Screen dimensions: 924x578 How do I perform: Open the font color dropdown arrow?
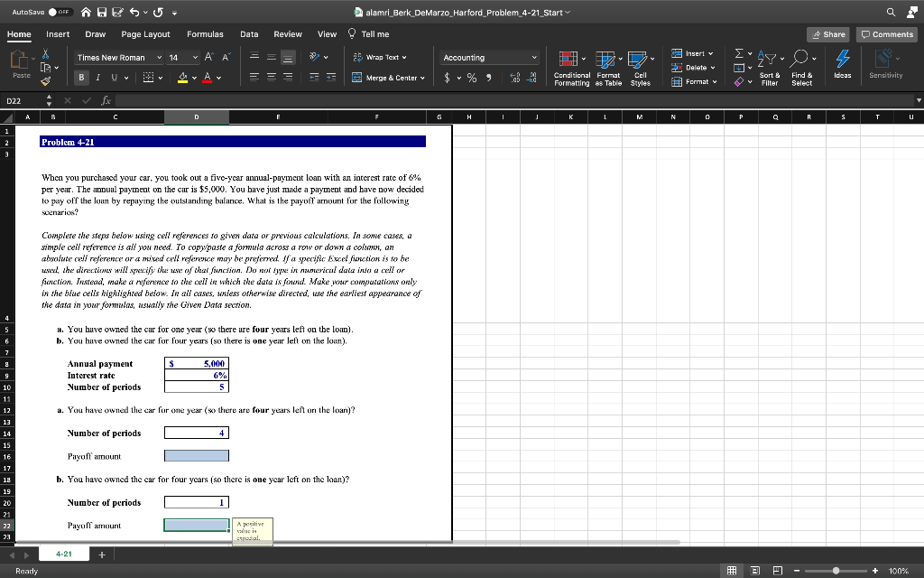[x=218, y=78]
